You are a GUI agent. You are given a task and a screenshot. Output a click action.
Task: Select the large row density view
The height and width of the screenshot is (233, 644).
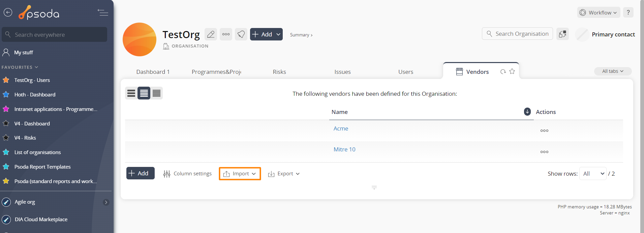tap(131, 93)
